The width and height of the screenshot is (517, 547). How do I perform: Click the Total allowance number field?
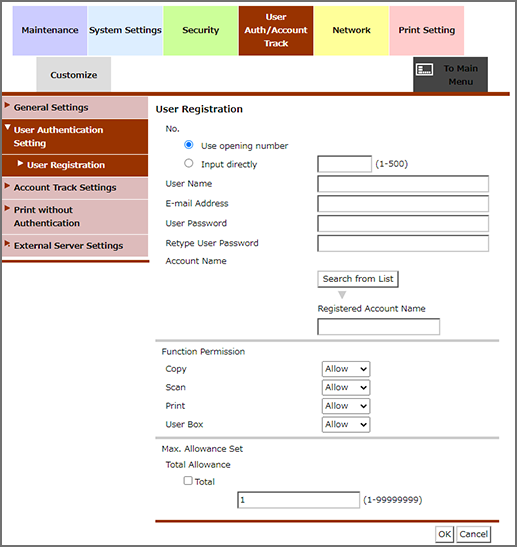pyautogui.click(x=298, y=500)
